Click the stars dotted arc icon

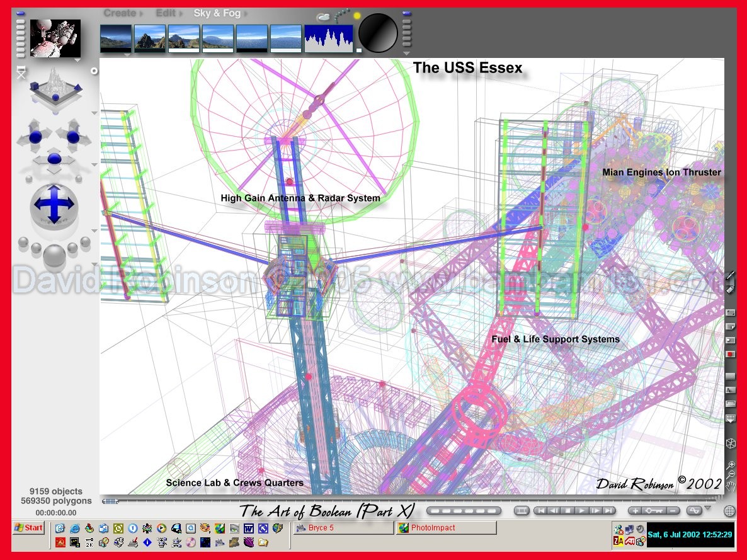341,16
